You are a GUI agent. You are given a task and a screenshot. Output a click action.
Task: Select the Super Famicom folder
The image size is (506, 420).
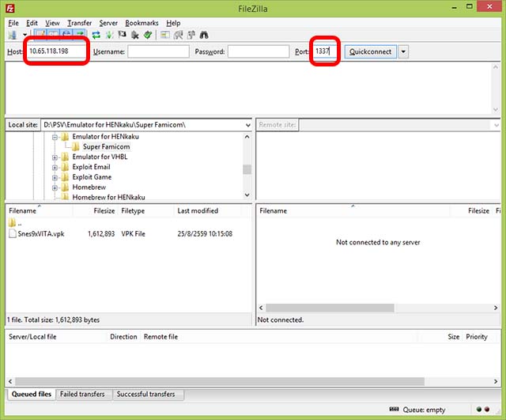pos(106,146)
